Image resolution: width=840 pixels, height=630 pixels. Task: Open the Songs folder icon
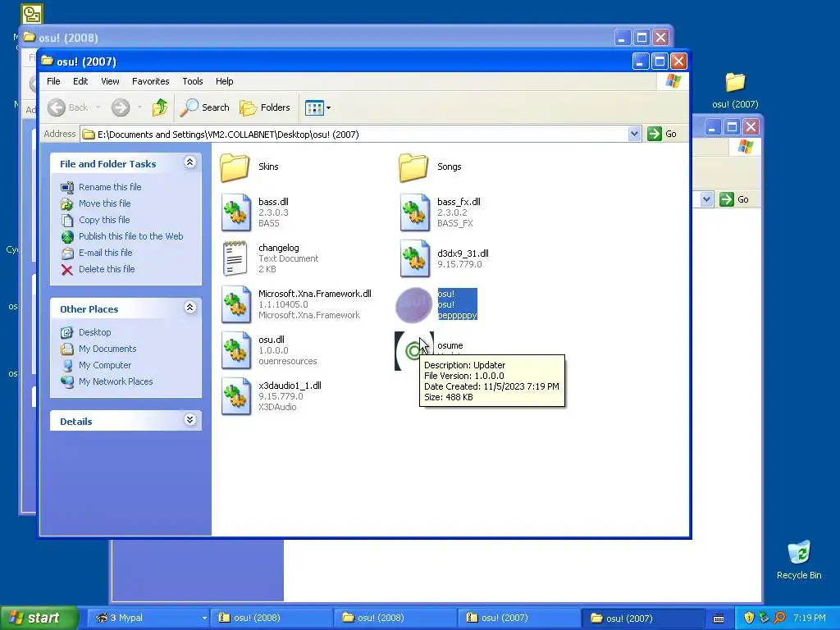click(413, 167)
